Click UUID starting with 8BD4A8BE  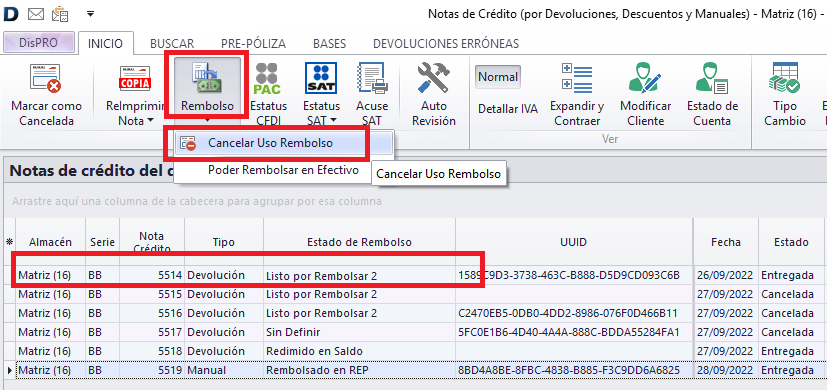[x=574, y=370]
